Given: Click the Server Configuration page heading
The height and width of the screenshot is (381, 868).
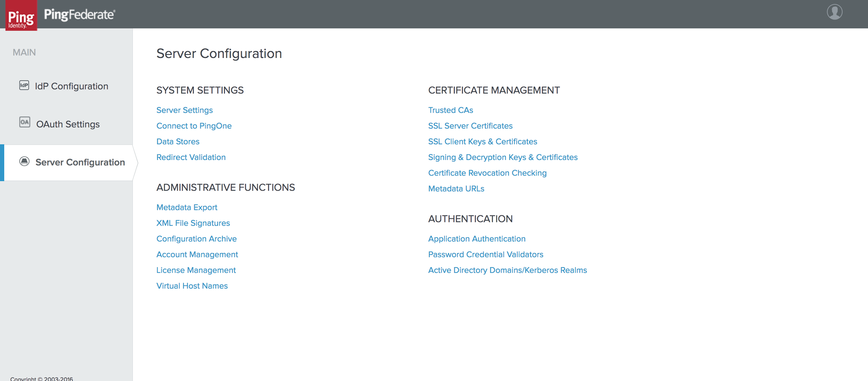Looking at the screenshot, I should click(x=219, y=53).
